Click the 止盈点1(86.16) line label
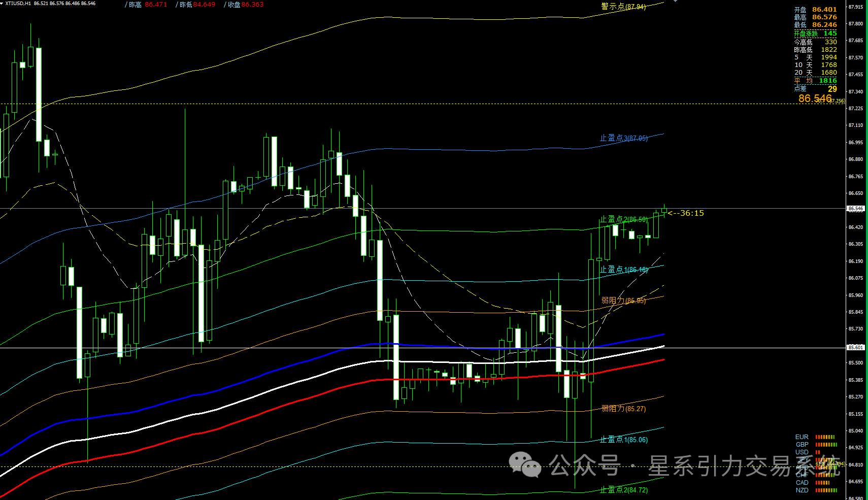The image size is (868, 500). point(624,270)
